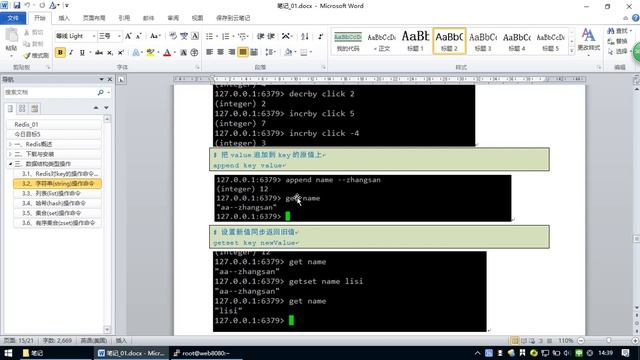This screenshot has height=360, width=640.
Task: Click the Decrease Indent icon
Action: click(x=260, y=36)
